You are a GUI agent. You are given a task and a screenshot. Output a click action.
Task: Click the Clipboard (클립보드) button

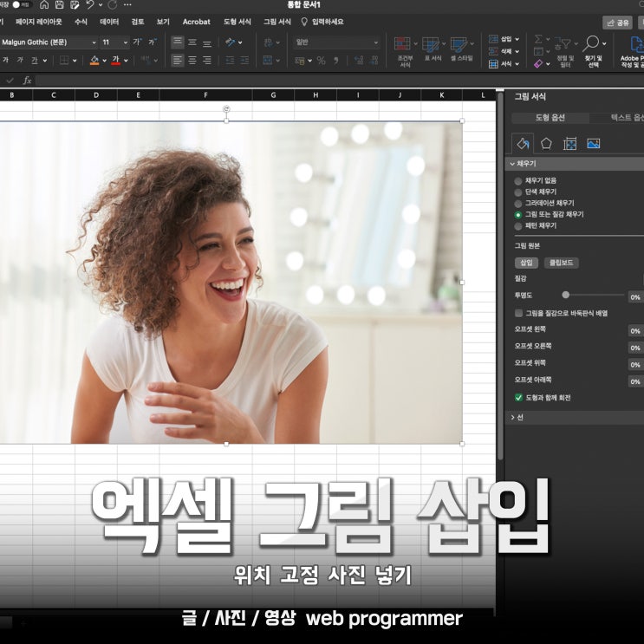pos(561,263)
